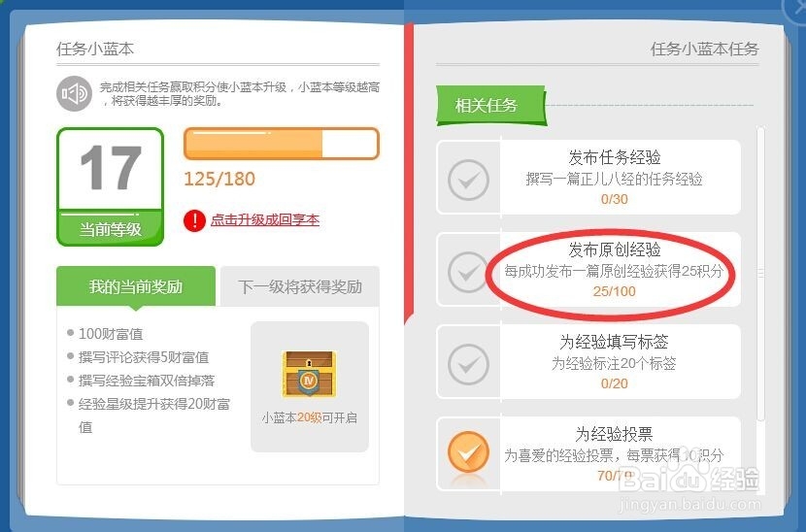Click the orange completed checkmark for 为经验投票
The width and height of the screenshot is (806, 532).
tap(468, 452)
